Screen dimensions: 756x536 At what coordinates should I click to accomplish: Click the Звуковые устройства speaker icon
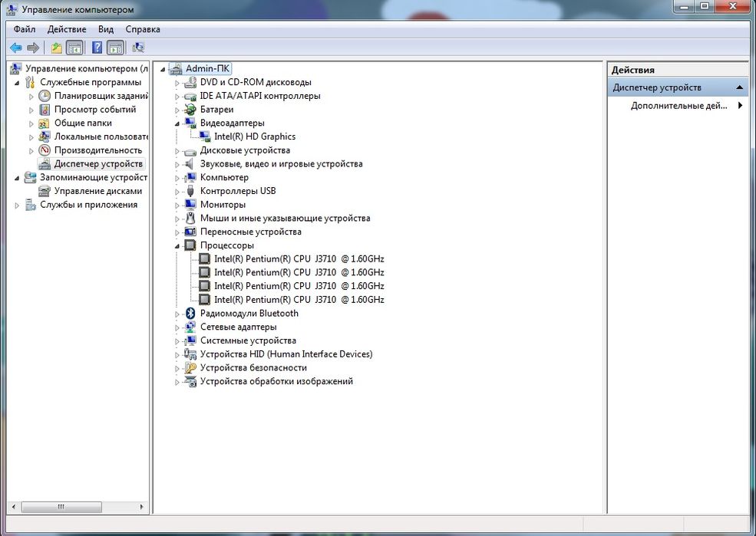[x=190, y=164]
